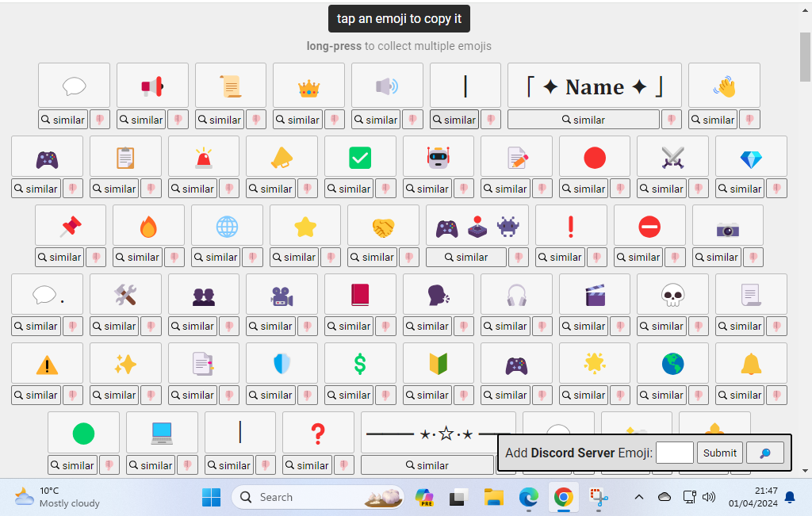
Task: Click the magnifier button beside Submit
Action: pos(765,453)
